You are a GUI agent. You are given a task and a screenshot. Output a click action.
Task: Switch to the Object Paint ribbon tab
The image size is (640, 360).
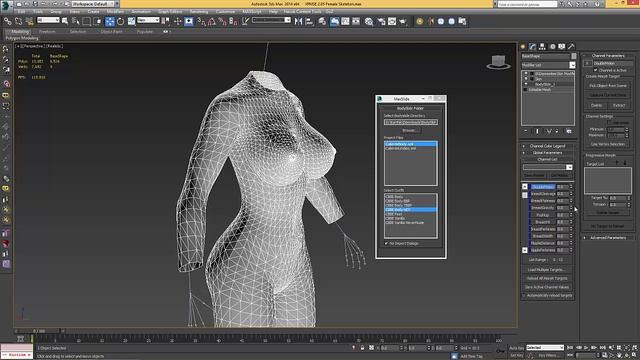pos(111,31)
